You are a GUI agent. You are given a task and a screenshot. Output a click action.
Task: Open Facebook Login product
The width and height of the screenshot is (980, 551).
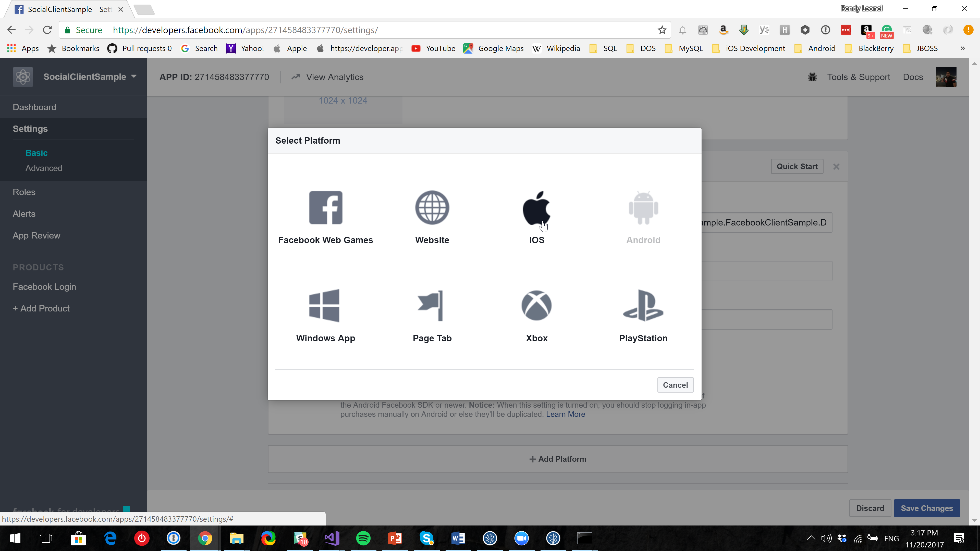[44, 287]
